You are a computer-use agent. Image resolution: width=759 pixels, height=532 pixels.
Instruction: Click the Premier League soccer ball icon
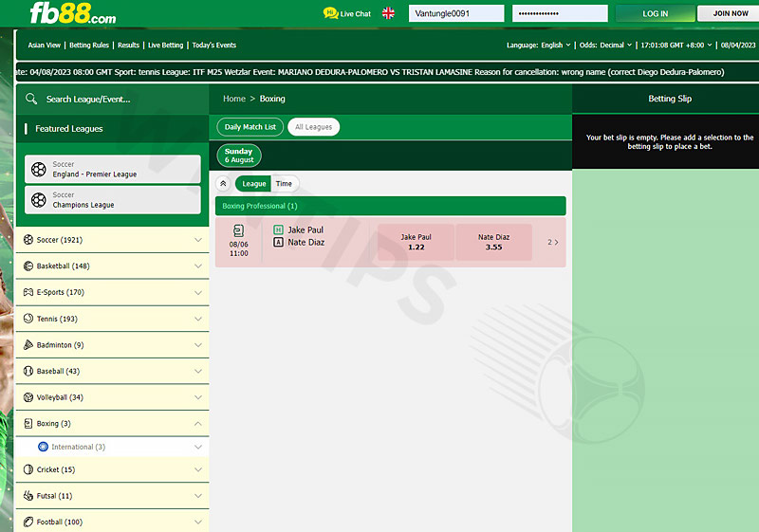click(39, 169)
